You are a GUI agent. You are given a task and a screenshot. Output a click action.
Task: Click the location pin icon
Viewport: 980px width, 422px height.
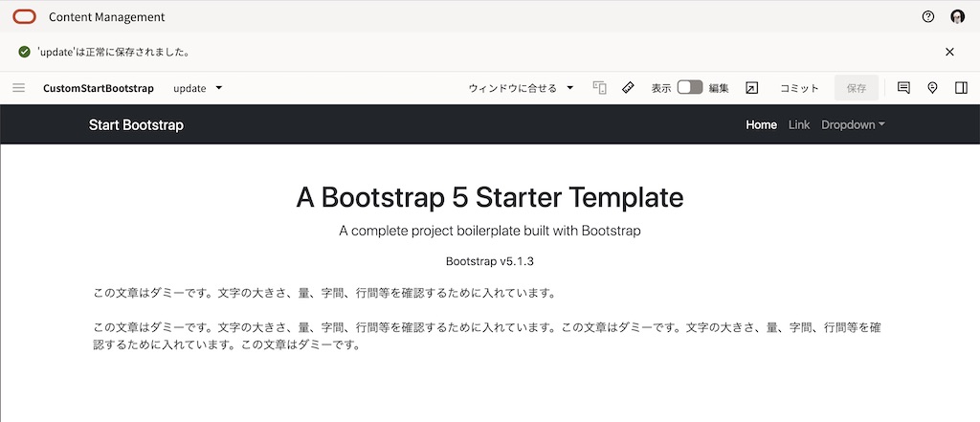[932, 88]
